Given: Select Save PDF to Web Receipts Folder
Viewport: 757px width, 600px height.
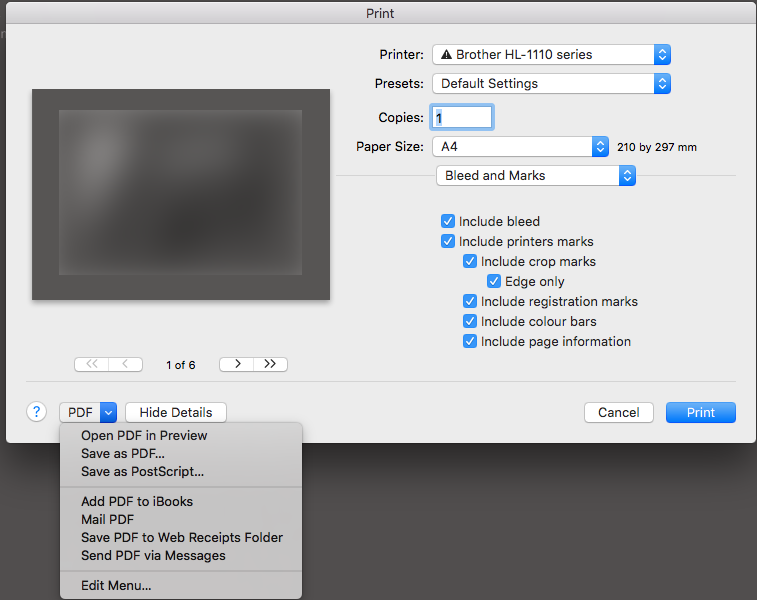Looking at the screenshot, I should click(x=181, y=537).
